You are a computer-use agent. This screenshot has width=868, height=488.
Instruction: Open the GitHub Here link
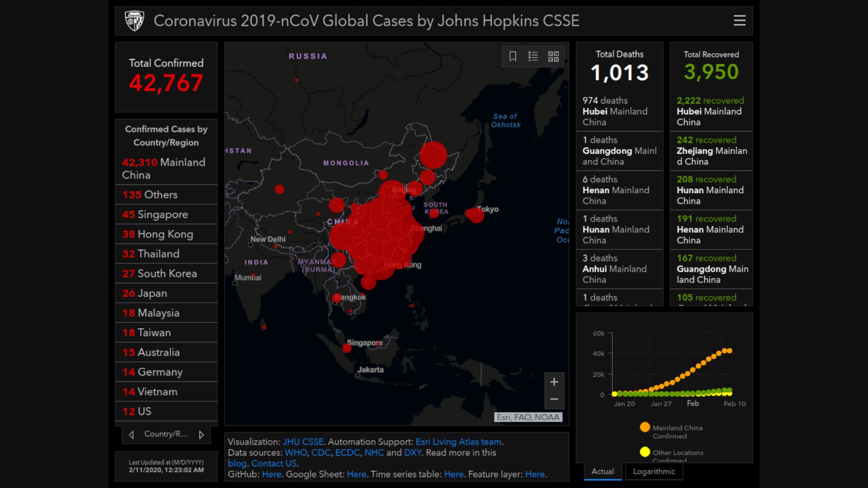coord(271,474)
